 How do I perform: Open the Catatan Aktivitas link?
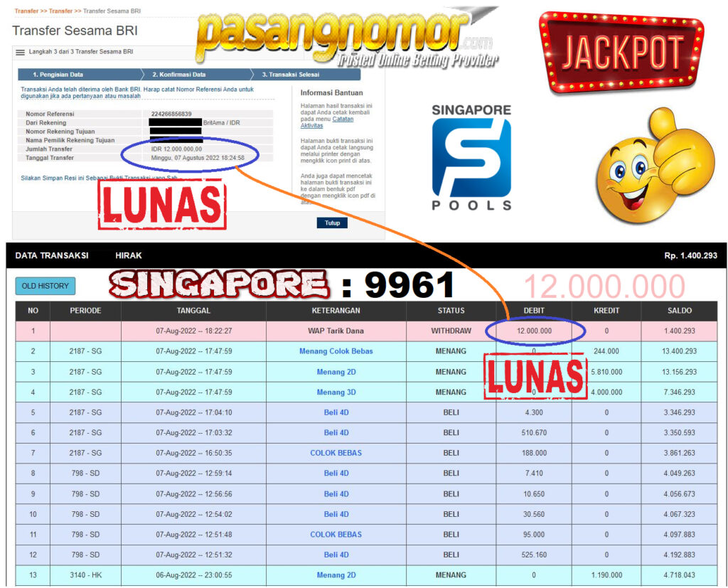(326, 122)
